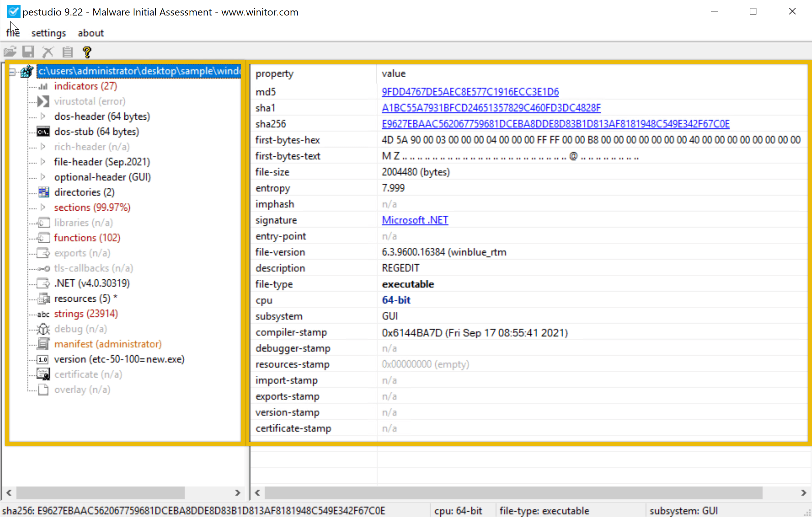Open the md5 hash link

tap(470, 92)
